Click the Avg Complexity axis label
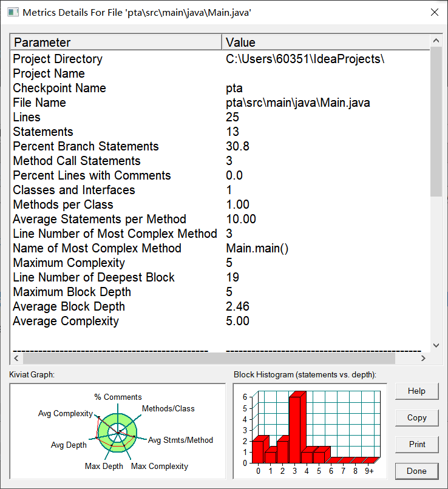This screenshot has height=489, width=448. click(x=66, y=414)
